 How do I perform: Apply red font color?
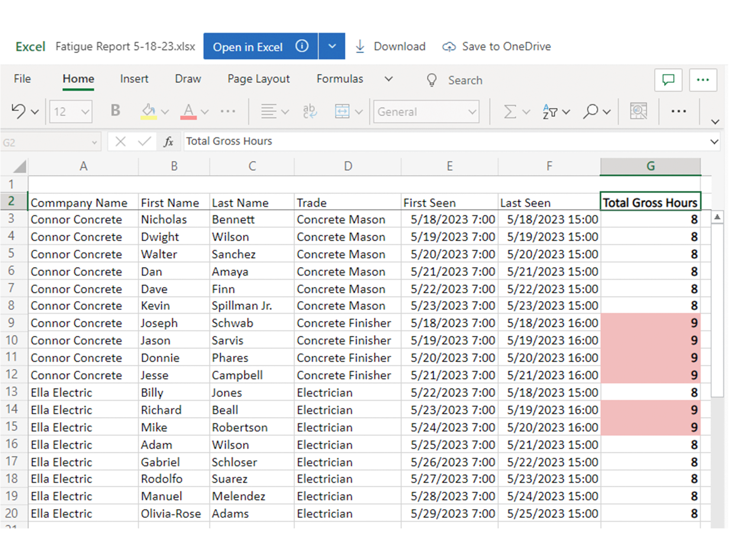coord(188,111)
